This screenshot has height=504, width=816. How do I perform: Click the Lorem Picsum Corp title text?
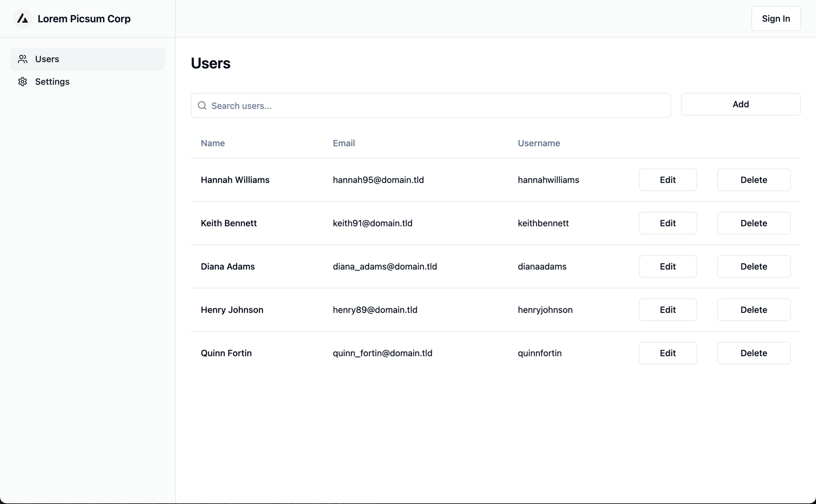tap(84, 19)
